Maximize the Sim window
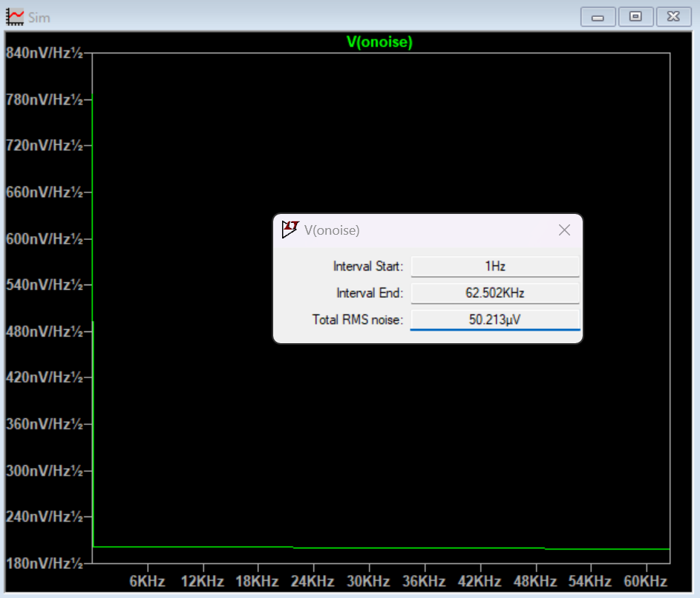 click(x=635, y=17)
